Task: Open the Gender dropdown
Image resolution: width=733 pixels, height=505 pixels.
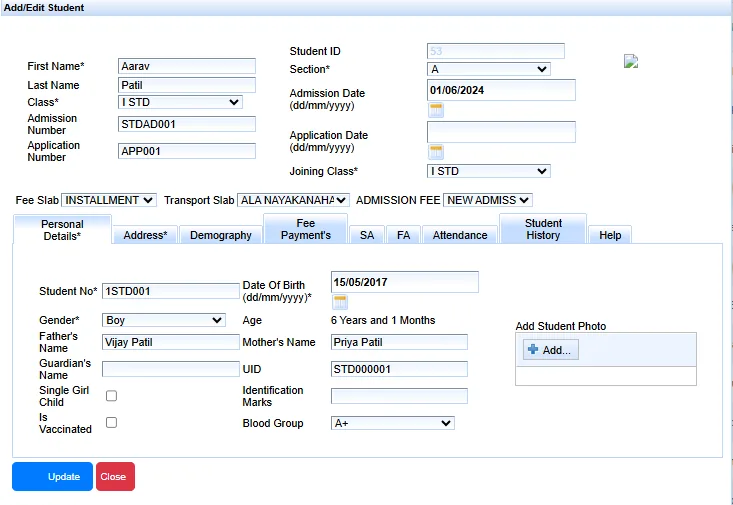Action: tap(164, 320)
